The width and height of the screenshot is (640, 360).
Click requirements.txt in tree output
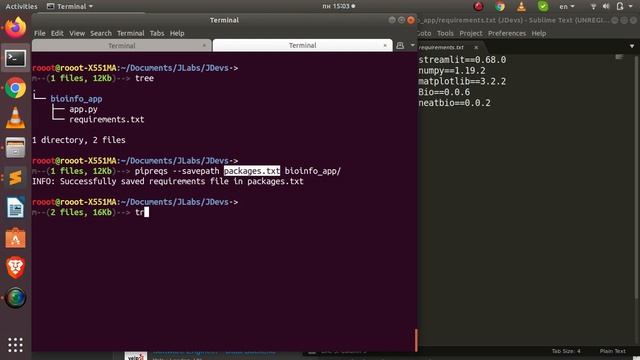(107, 120)
